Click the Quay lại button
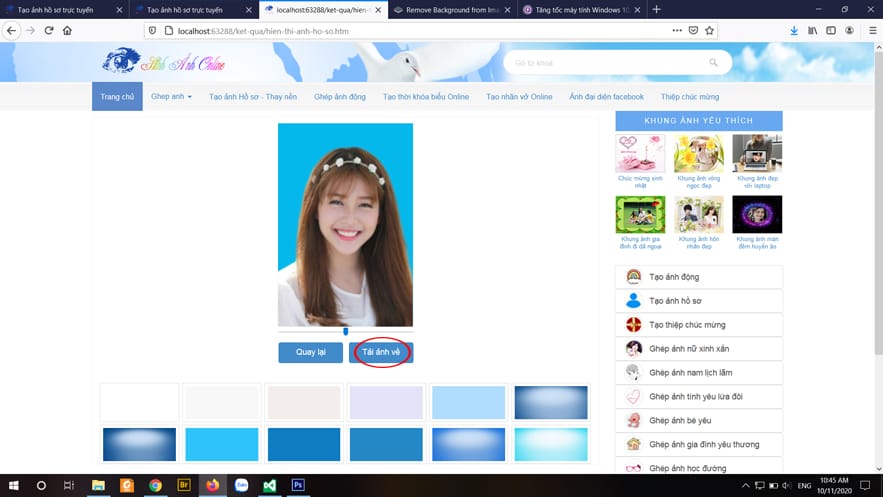The width and height of the screenshot is (883, 497). click(310, 352)
